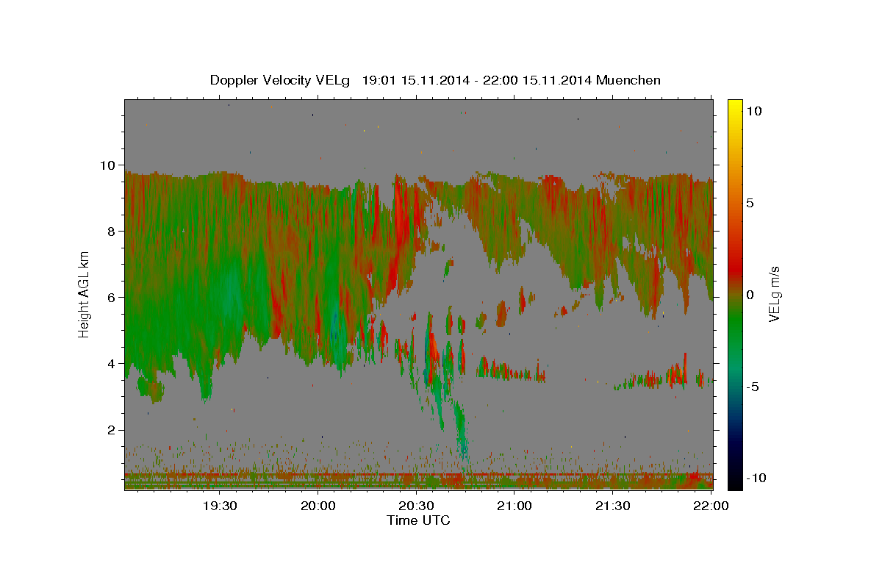Click the 21:30 time tick label

coord(612,506)
